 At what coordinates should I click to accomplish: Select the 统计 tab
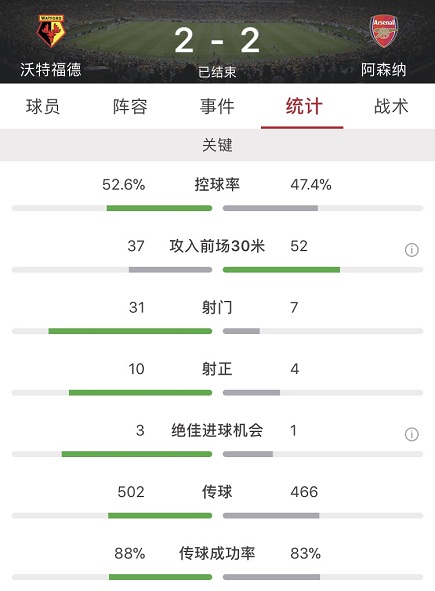click(x=304, y=107)
